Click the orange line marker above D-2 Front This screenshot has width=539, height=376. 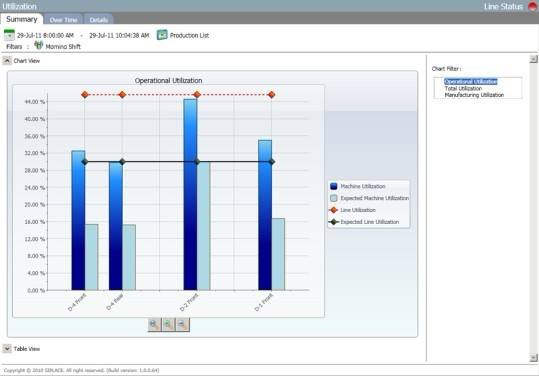[x=197, y=95]
